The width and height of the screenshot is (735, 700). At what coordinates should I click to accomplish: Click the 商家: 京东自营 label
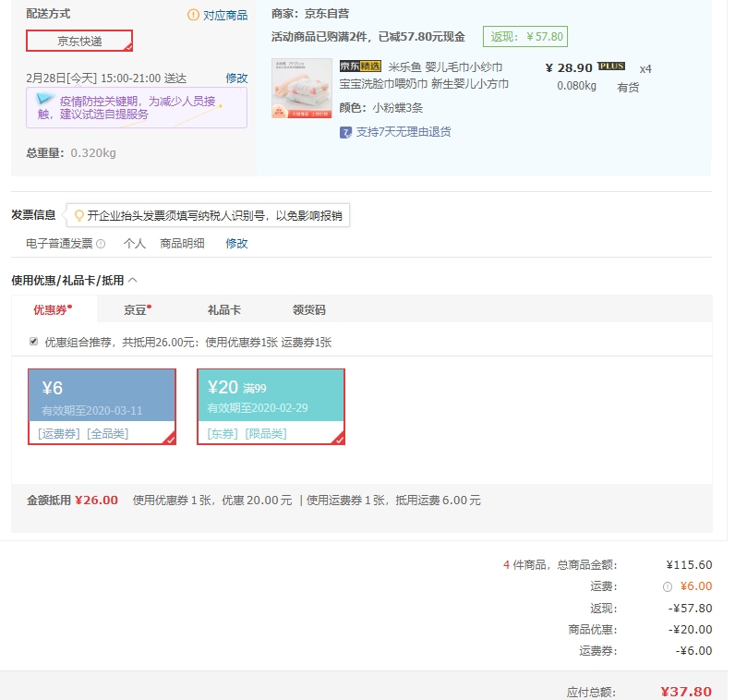pos(310,14)
